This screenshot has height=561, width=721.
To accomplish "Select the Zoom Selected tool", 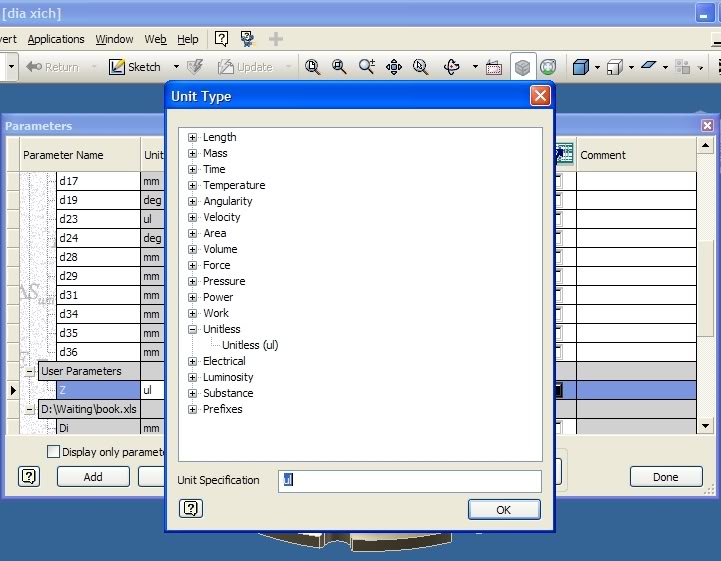I will click(x=420, y=67).
